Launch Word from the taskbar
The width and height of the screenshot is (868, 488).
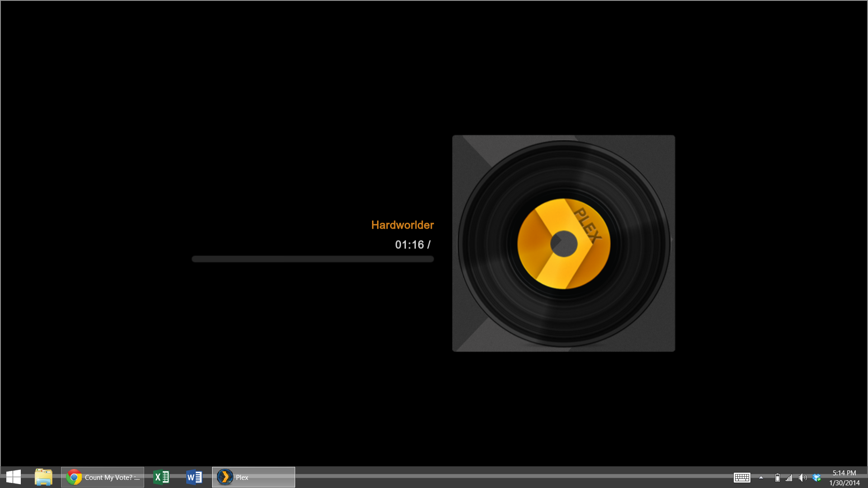click(194, 477)
